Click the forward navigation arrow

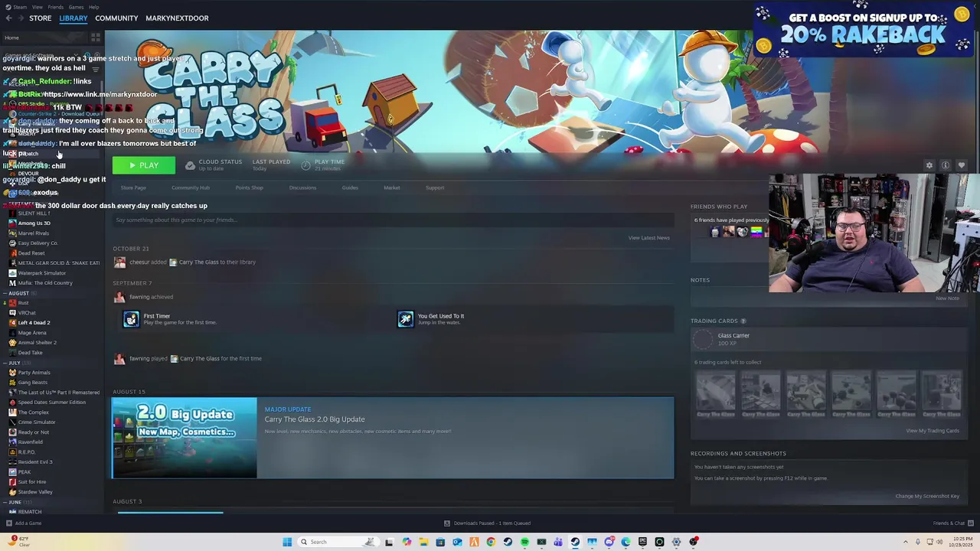click(x=20, y=18)
